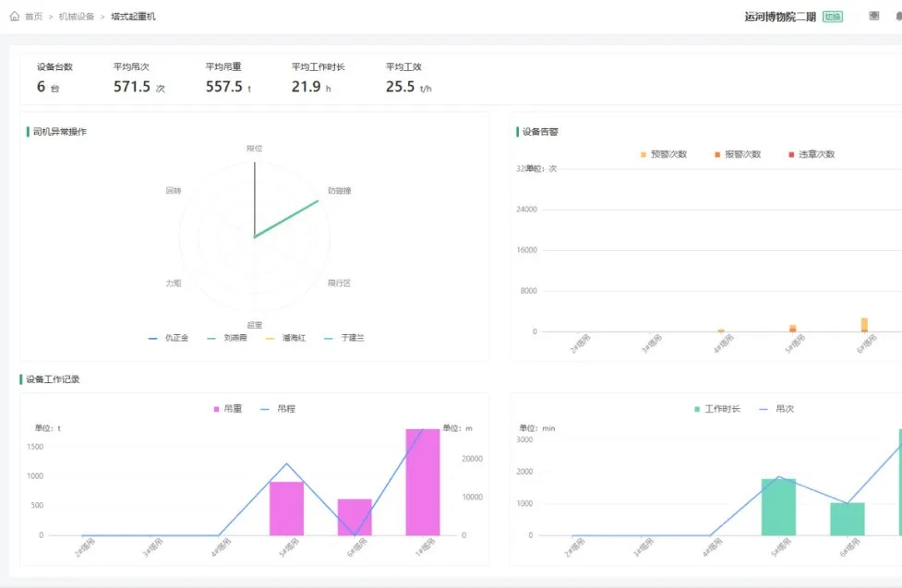902x588 pixels.
Task: Navigate to 机械设备 breadcrumb
Action: tap(77, 17)
